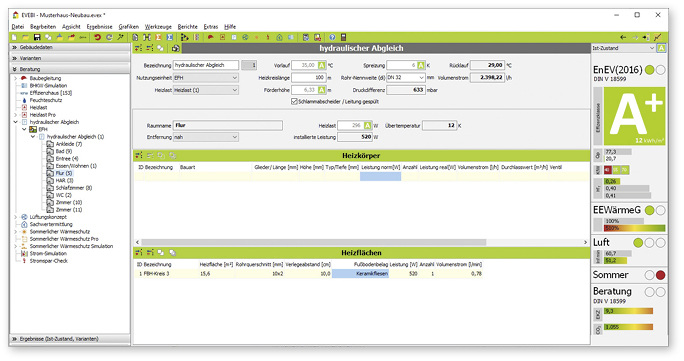684x361 pixels.
Task: Click the Keramikfliesen cell in Heizflächen
Action: [x=360, y=274]
